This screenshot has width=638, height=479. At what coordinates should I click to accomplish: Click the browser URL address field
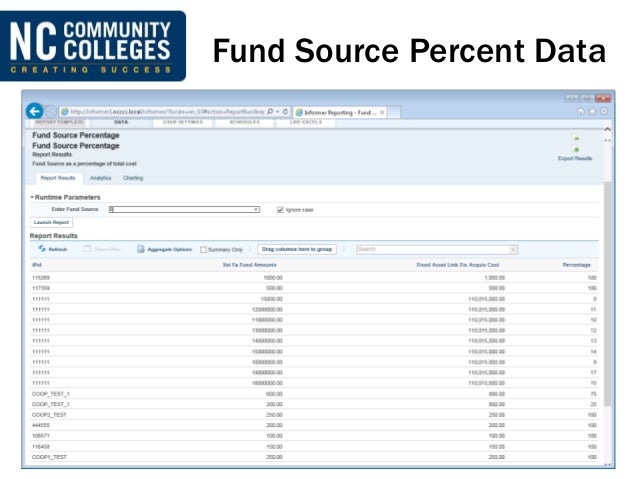coord(167,112)
